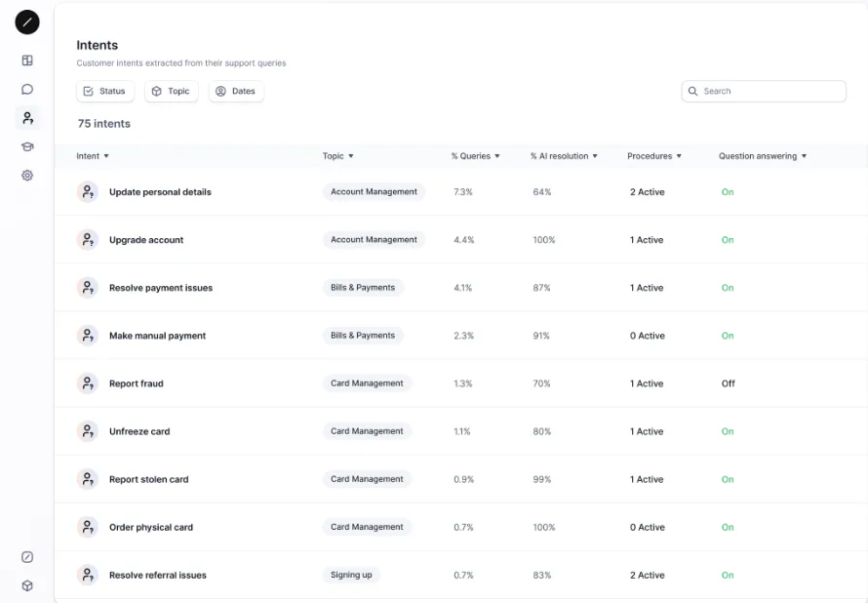868x603 pixels.
Task: Toggle question answering On for Make manual payment
Action: point(728,336)
